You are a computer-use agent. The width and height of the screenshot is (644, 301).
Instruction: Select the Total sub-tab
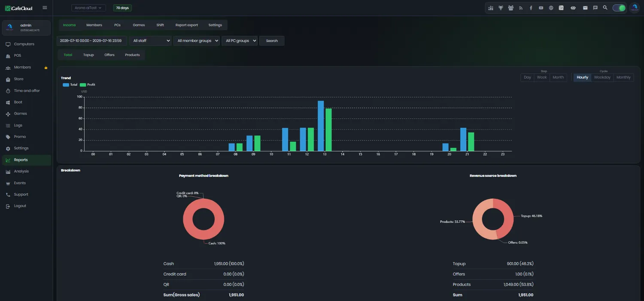coord(68,55)
